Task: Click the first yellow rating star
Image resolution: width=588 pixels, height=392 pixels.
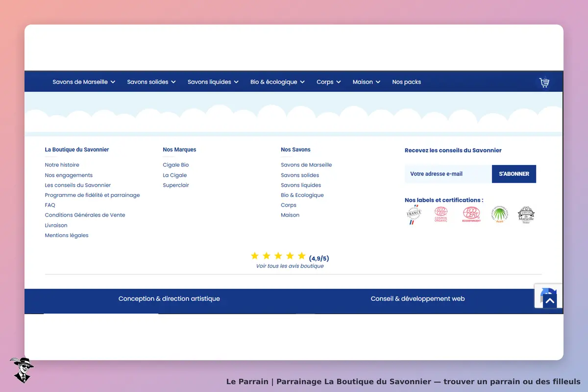Action: coord(254,256)
